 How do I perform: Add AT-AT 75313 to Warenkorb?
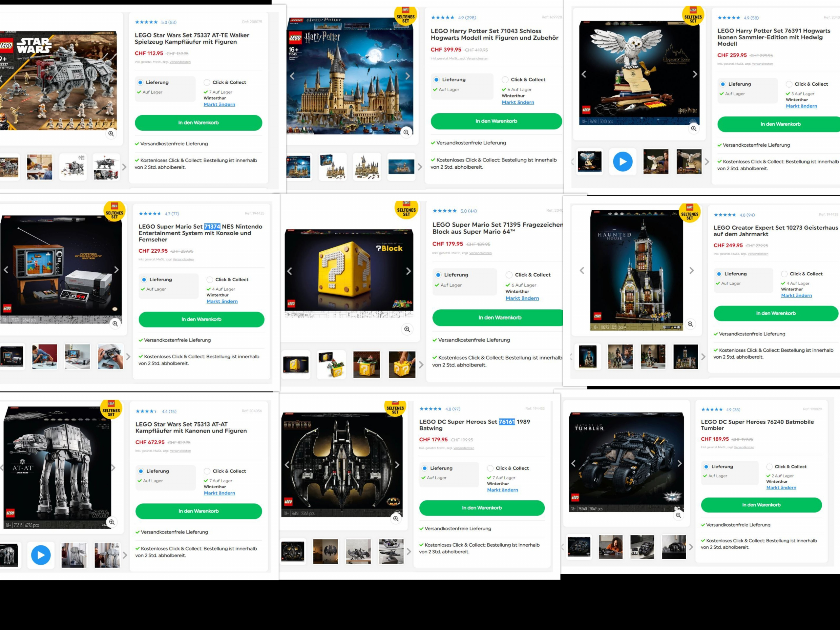pyautogui.click(x=199, y=511)
